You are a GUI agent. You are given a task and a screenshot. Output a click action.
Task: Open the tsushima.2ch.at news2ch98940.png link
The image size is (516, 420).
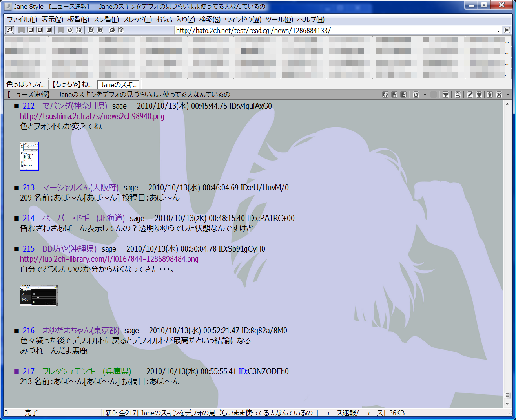pyautogui.click(x=92, y=116)
